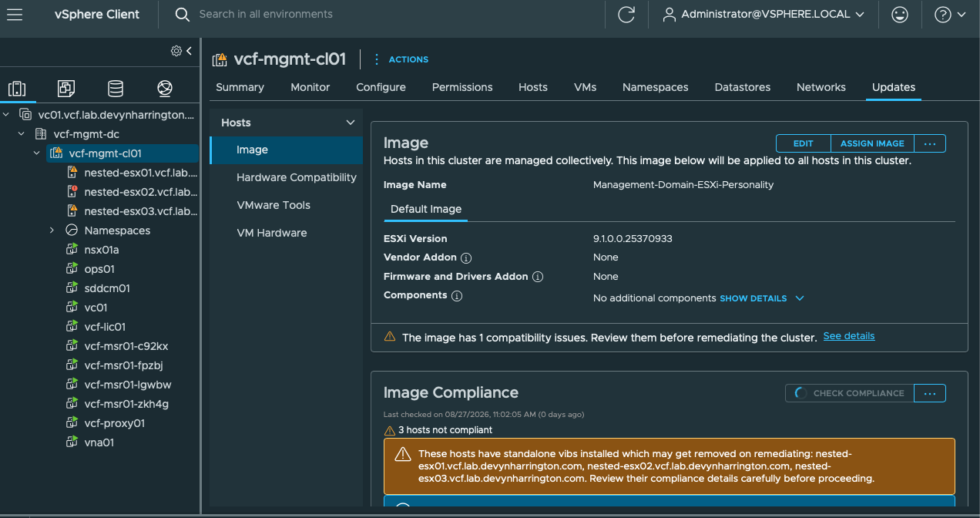Screen dimensions: 980x518
Task: Click the vcf-proxy01 VM icon
Action: click(72, 423)
